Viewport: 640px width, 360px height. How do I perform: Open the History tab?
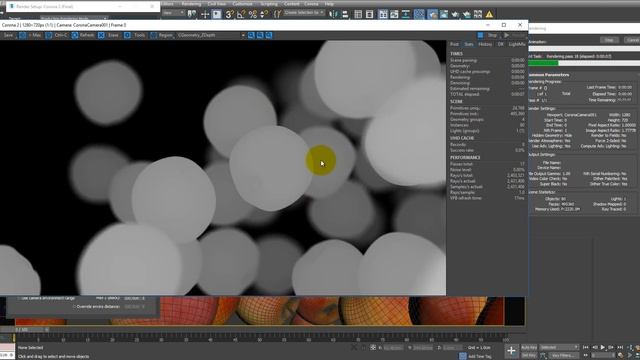click(485, 44)
